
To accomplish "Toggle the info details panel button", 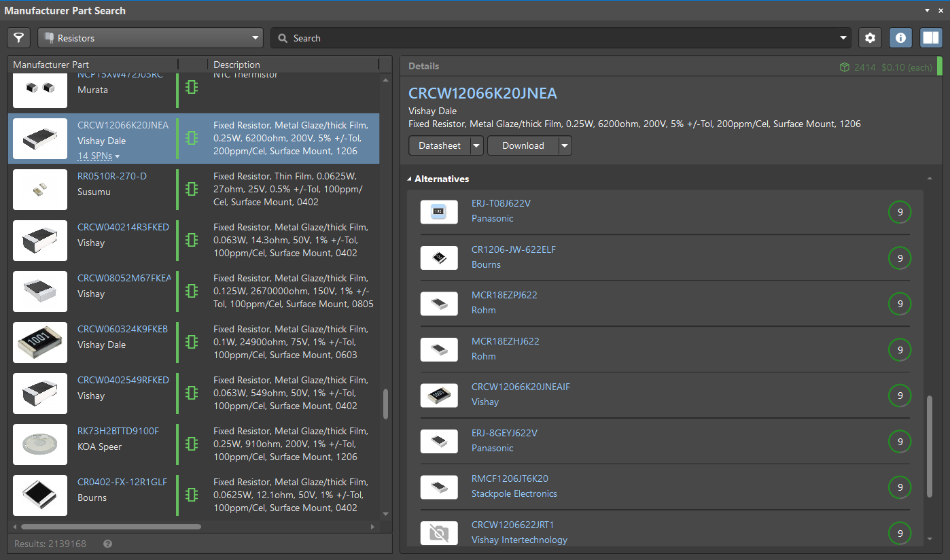I will click(900, 38).
